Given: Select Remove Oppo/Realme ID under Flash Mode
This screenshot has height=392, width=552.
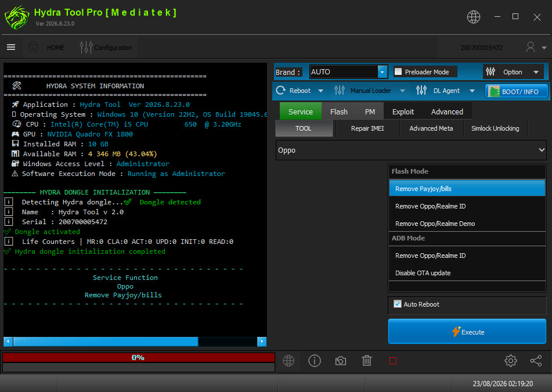Looking at the screenshot, I should pyautogui.click(x=467, y=206).
